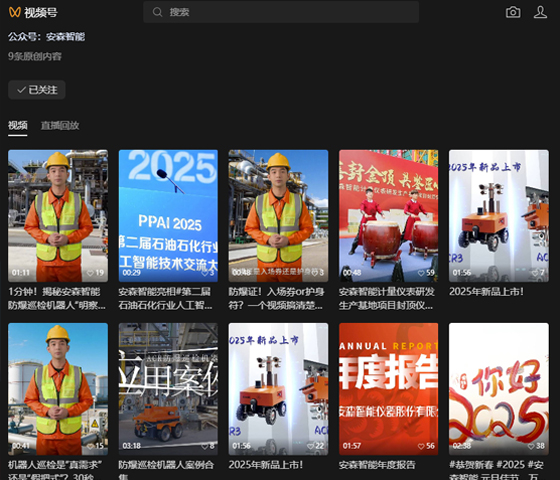This screenshot has width=560, height=480.
Task: Click the '9条原创内容' text
Action: pyautogui.click(x=35, y=56)
